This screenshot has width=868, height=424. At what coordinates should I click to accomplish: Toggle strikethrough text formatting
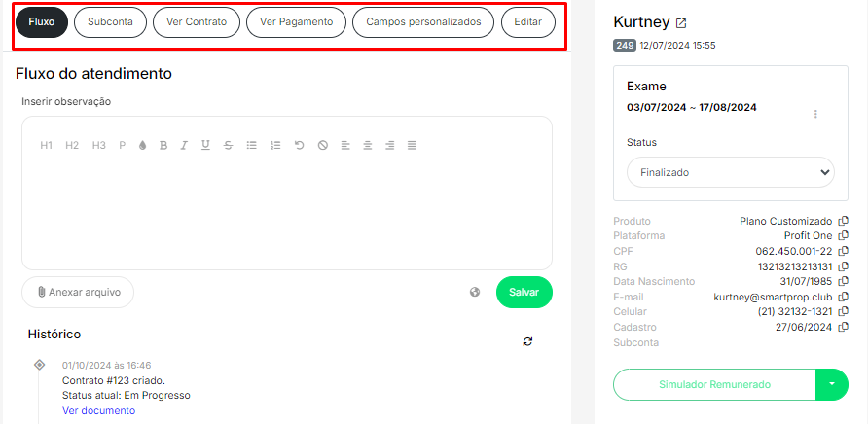tap(228, 145)
